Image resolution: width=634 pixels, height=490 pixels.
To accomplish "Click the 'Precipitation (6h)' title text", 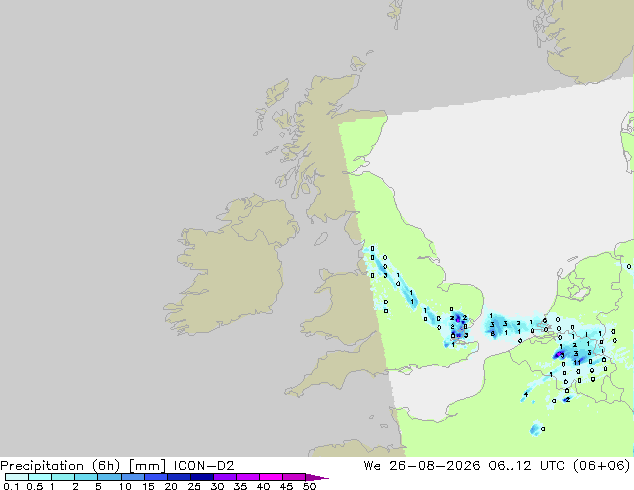I will point(60,466).
